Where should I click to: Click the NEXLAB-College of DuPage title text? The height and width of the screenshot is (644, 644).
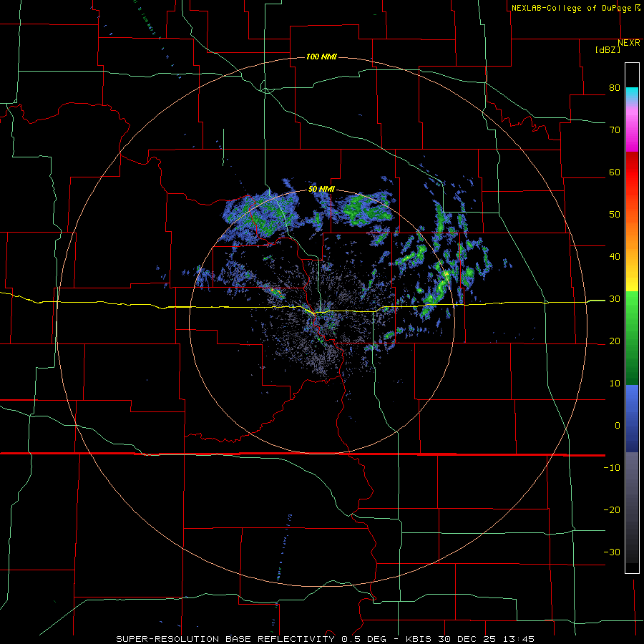click(571, 8)
